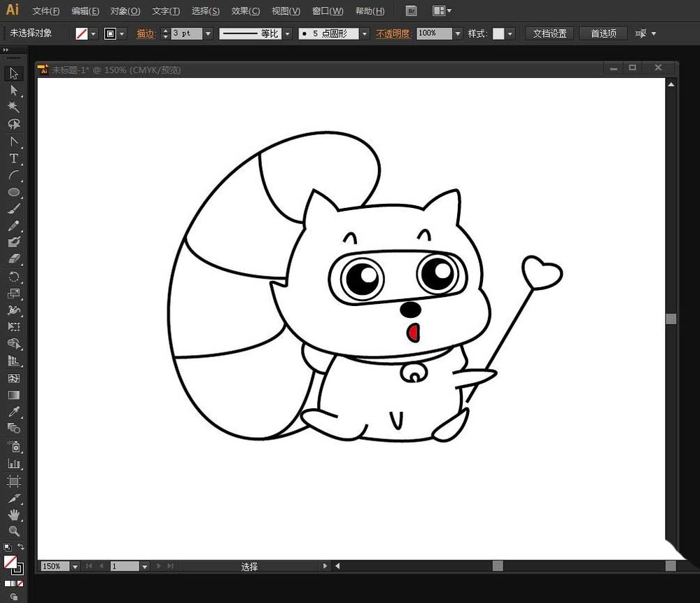Select the Gradient tool
700x603 pixels.
(x=14, y=395)
